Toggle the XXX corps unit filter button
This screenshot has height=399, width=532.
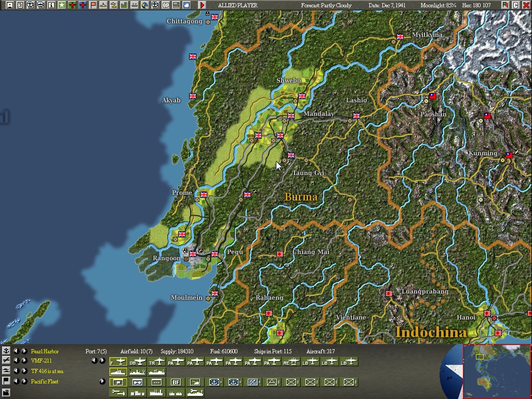click(x=156, y=382)
